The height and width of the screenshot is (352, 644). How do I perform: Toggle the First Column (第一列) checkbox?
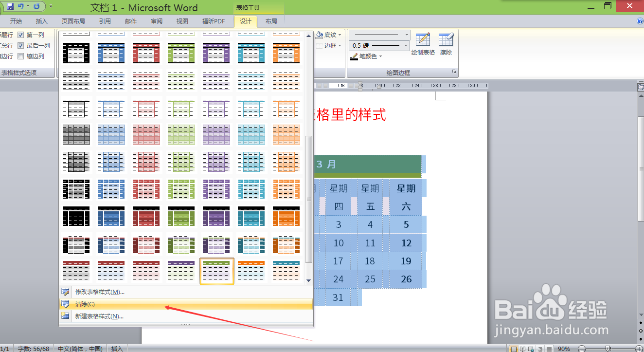(x=20, y=35)
